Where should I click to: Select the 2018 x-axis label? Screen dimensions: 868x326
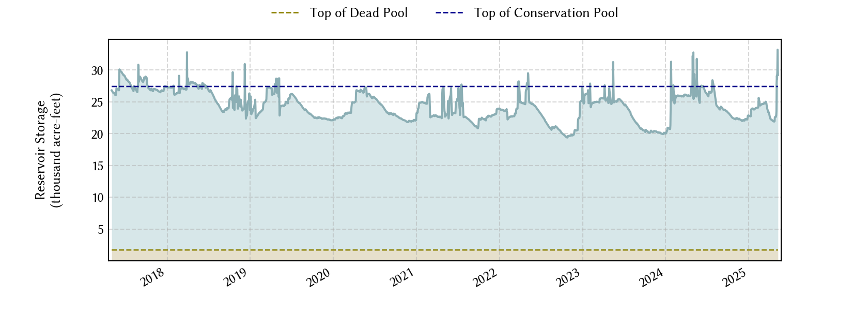tap(153, 278)
